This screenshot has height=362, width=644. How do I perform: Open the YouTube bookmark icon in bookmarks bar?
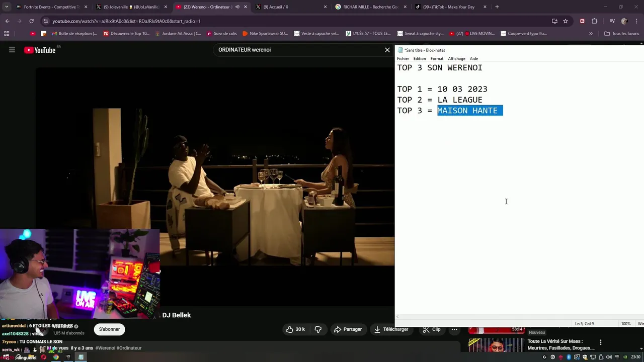point(33,34)
